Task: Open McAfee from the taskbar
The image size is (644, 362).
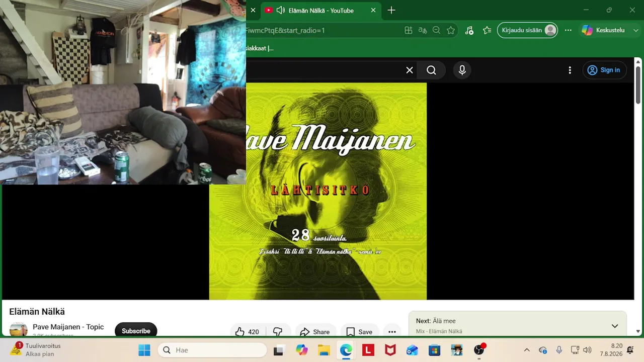Action: pos(390,350)
